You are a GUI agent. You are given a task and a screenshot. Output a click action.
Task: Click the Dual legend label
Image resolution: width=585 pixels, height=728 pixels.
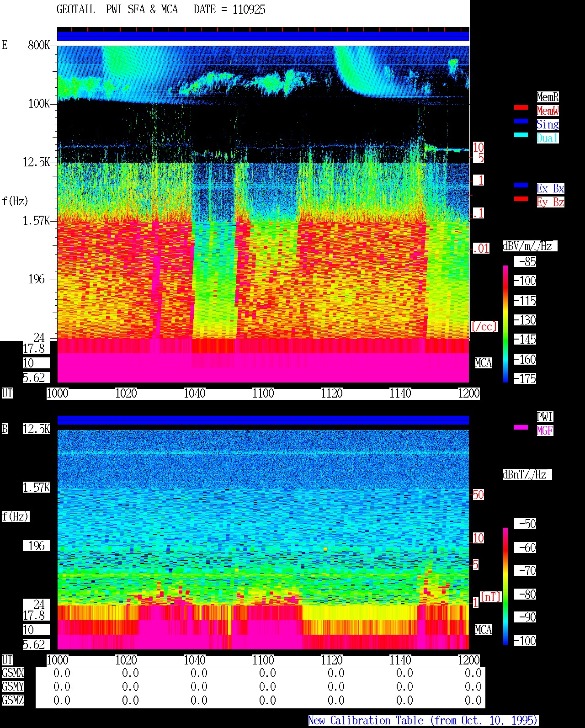pos(548,138)
